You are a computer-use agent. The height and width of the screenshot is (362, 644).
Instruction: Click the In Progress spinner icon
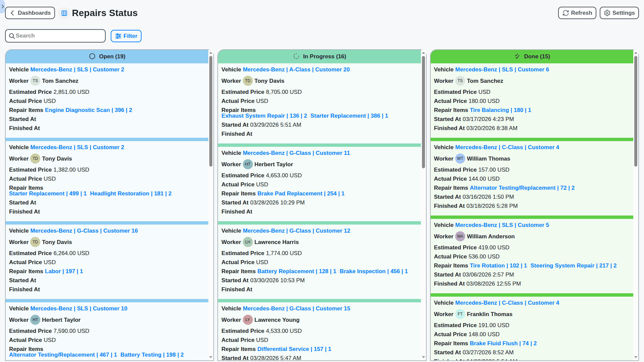point(296,56)
